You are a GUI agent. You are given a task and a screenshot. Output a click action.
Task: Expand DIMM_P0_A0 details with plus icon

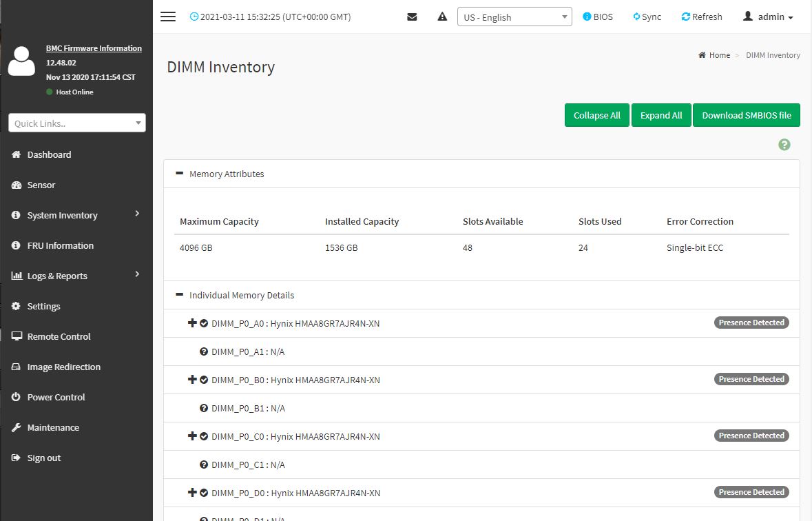coord(192,323)
